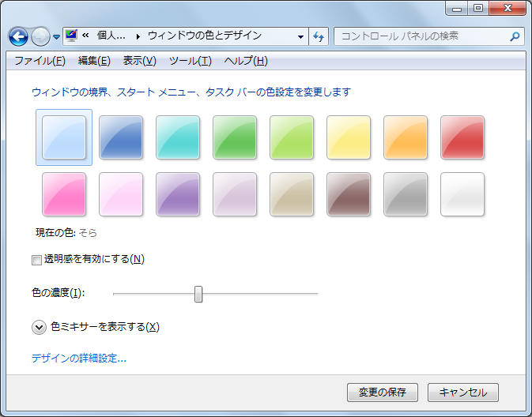This screenshot has height=417, width=532.
Task: Click 現在の色: そら label
Action: point(66,232)
